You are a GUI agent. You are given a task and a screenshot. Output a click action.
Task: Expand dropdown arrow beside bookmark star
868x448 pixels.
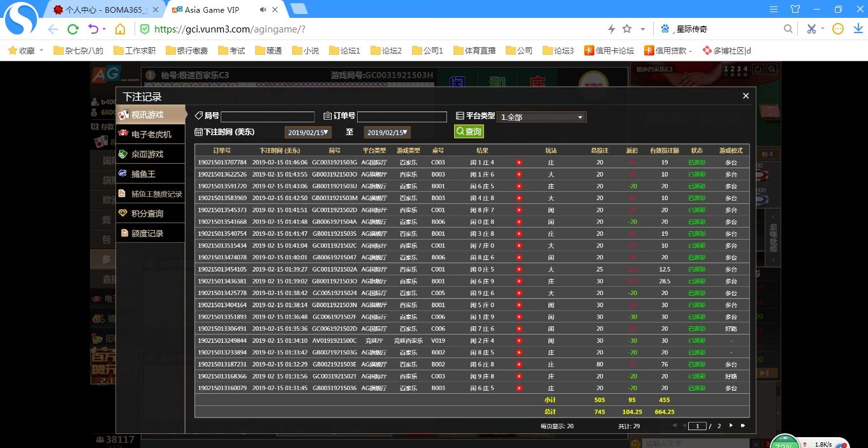pos(642,29)
